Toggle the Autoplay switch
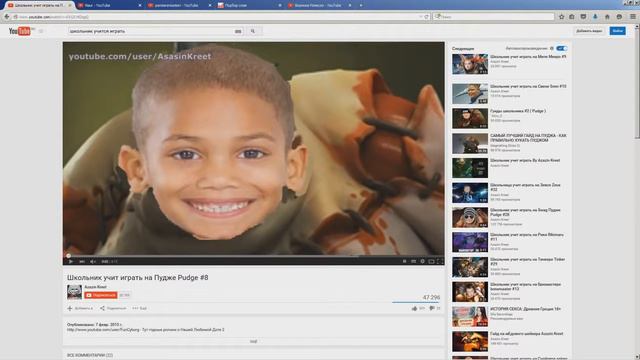The height and width of the screenshot is (360, 640). pos(562,49)
